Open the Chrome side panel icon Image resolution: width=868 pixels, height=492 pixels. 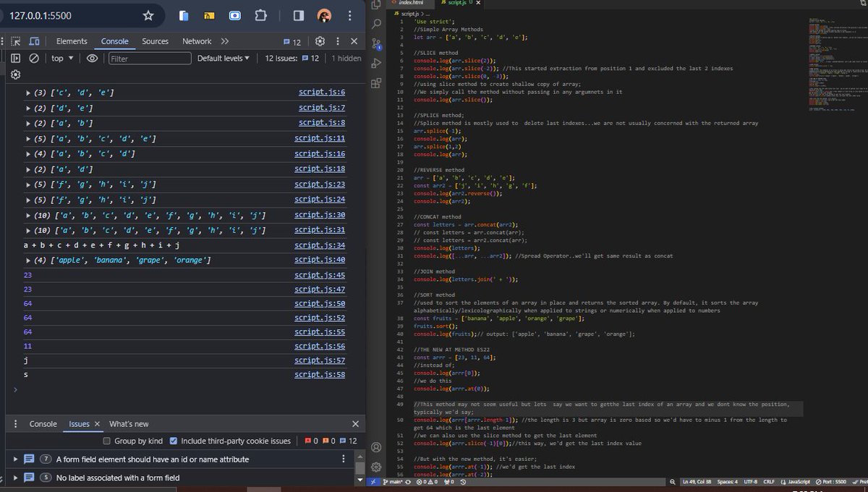click(x=298, y=15)
